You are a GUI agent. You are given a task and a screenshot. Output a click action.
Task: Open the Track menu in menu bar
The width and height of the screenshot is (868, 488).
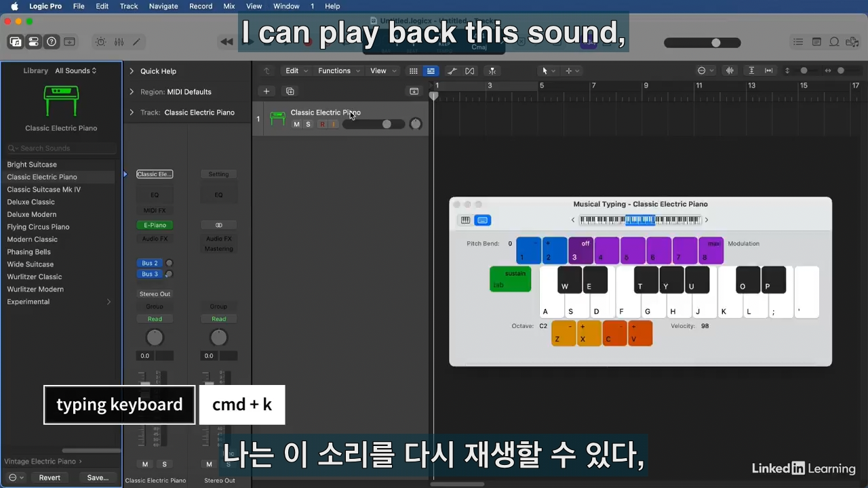point(129,6)
